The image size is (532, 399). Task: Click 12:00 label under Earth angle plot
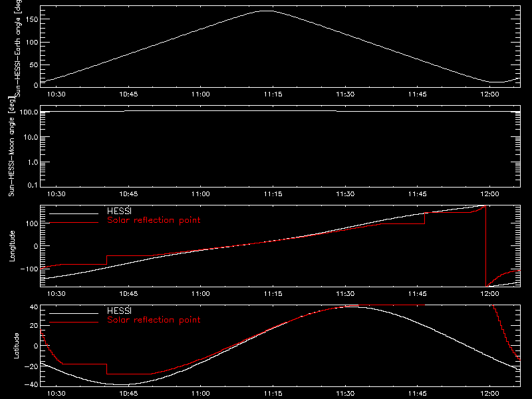coord(490,94)
